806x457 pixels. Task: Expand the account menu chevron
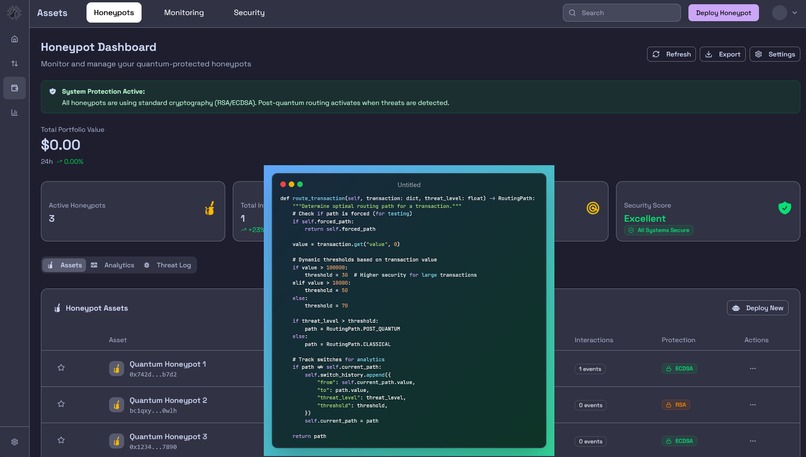(x=795, y=13)
